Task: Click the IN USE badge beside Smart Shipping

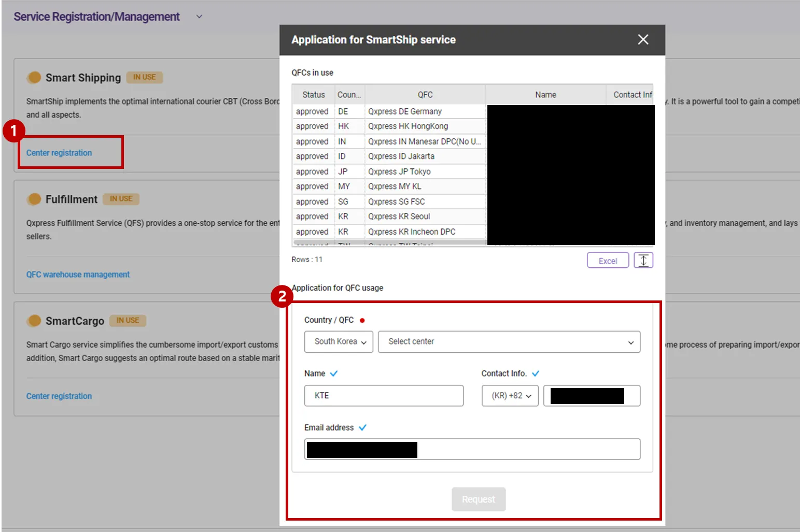Action: point(145,77)
